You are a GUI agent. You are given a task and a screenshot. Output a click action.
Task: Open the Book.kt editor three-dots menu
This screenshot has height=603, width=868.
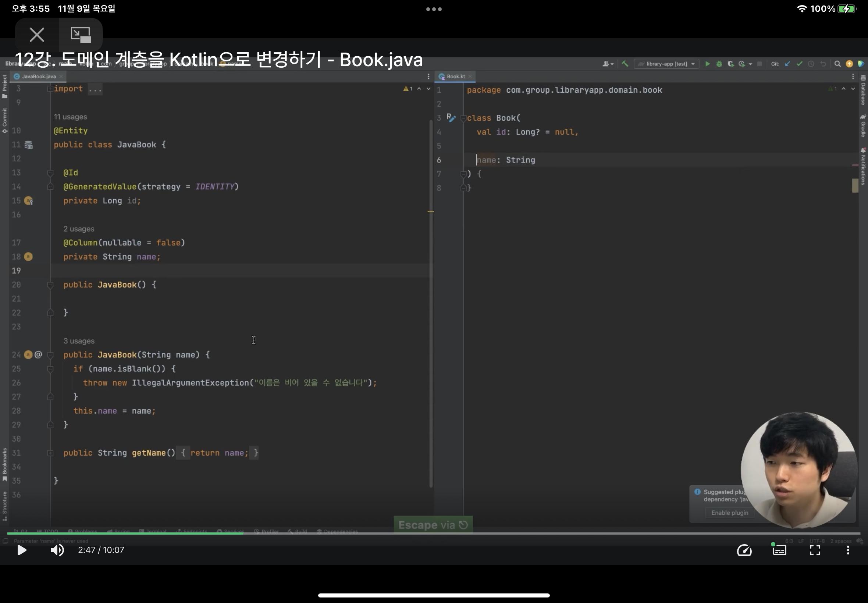(x=853, y=76)
